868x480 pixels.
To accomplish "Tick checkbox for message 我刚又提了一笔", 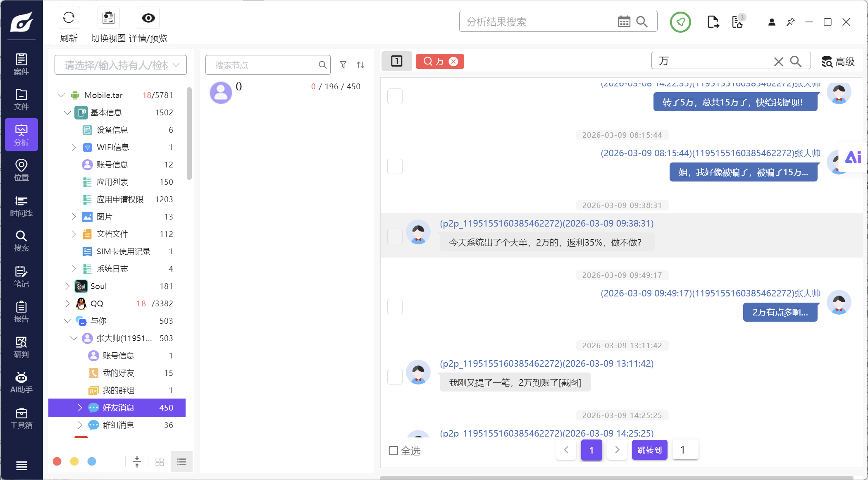I will click(x=395, y=377).
